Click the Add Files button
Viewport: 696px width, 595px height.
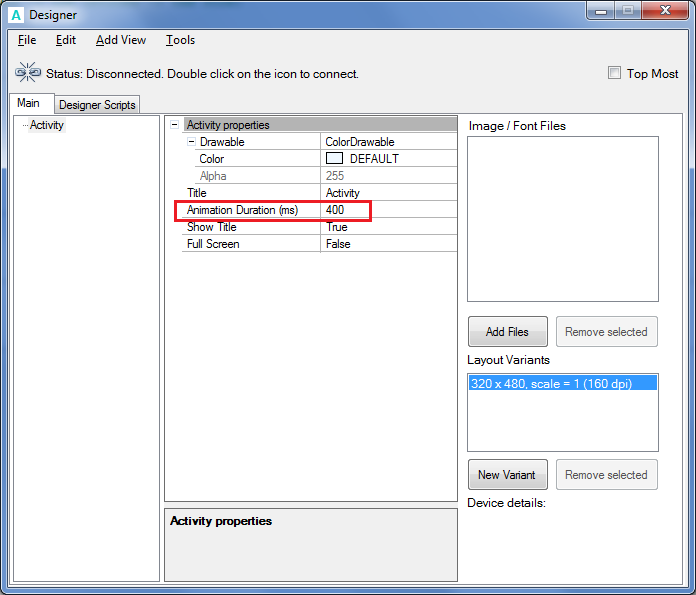pyautogui.click(x=507, y=332)
